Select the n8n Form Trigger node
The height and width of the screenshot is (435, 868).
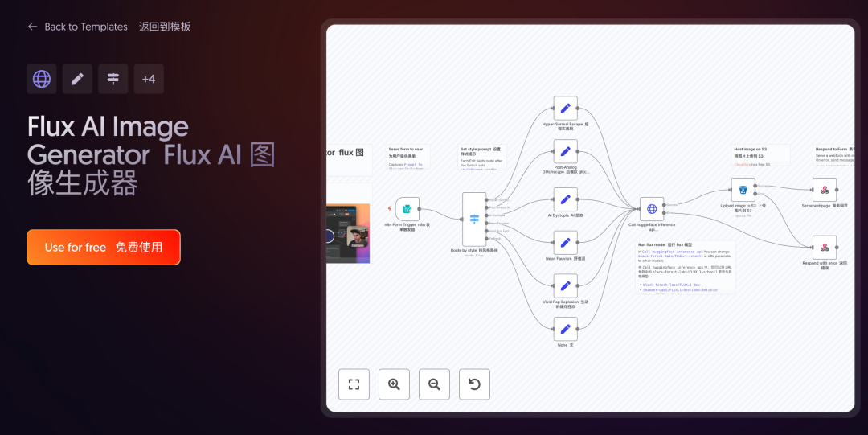407,209
